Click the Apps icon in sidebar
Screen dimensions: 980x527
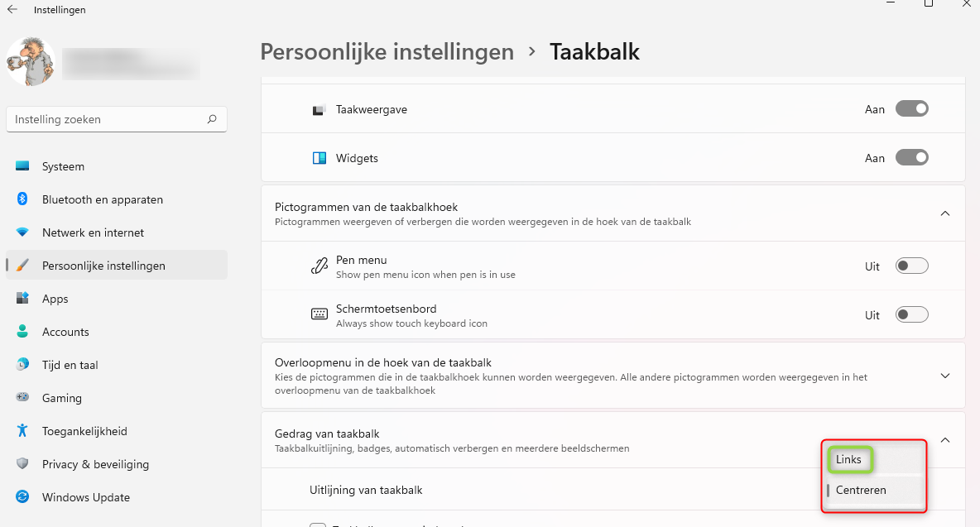coord(22,299)
